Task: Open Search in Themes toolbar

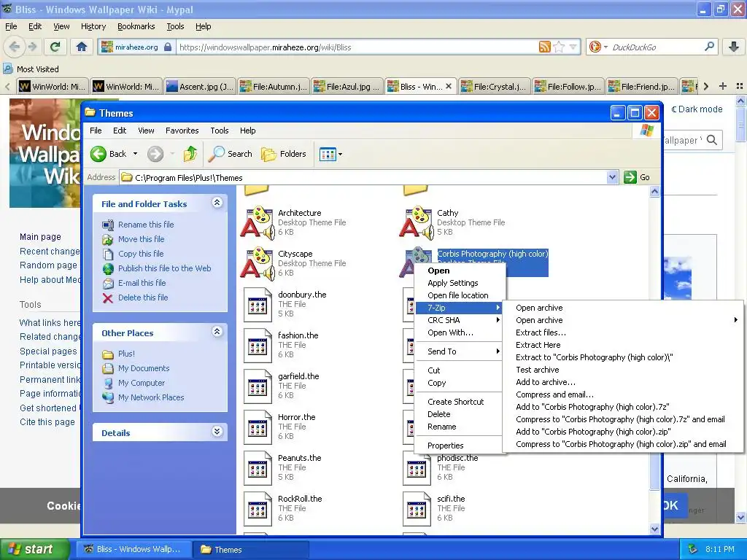Action: pyautogui.click(x=231, y=154)
